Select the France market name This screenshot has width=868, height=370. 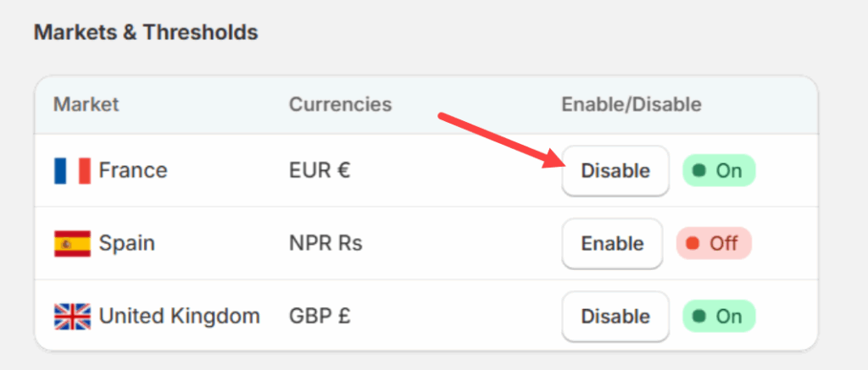(x=133, y=171)
